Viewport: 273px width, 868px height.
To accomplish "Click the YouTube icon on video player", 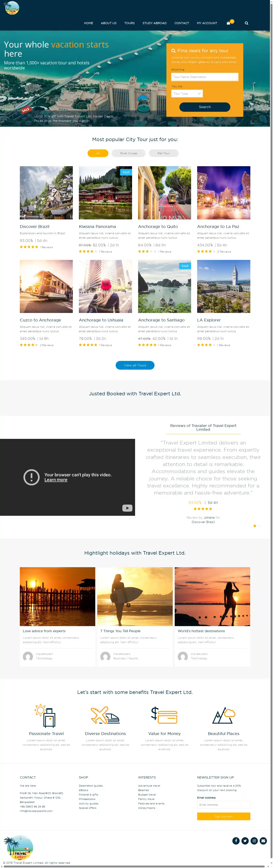I will (x=127, y=508).
